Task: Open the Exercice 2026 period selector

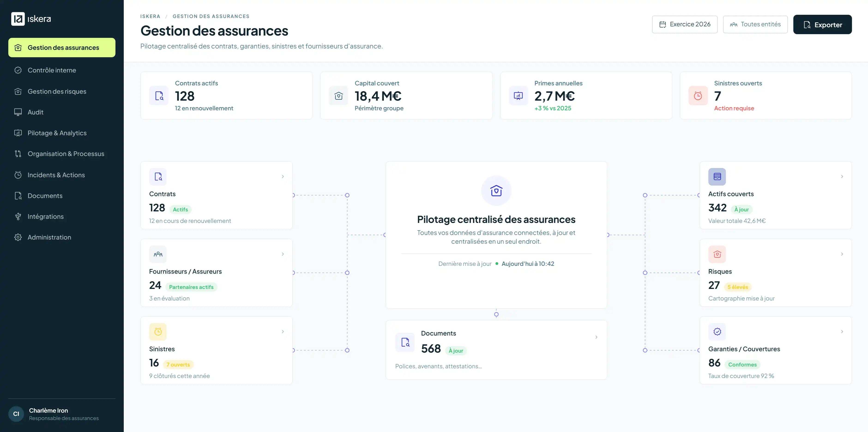Action: [x=685, y=25]
